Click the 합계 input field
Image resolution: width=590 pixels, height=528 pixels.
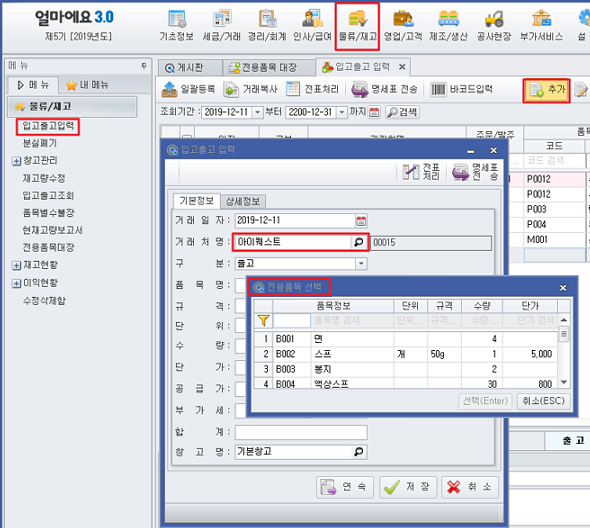[x=301, y=432]
